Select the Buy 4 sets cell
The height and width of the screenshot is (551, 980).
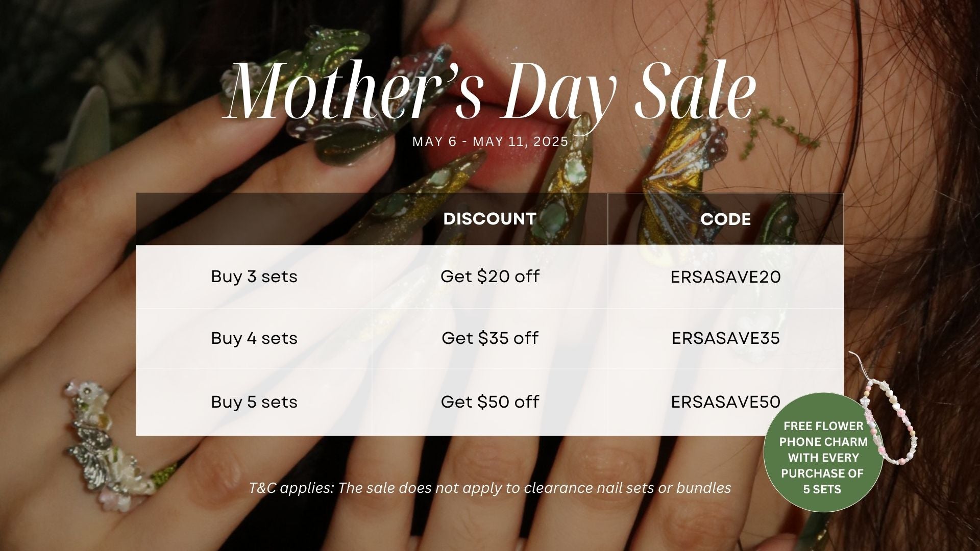coord(254,338)
